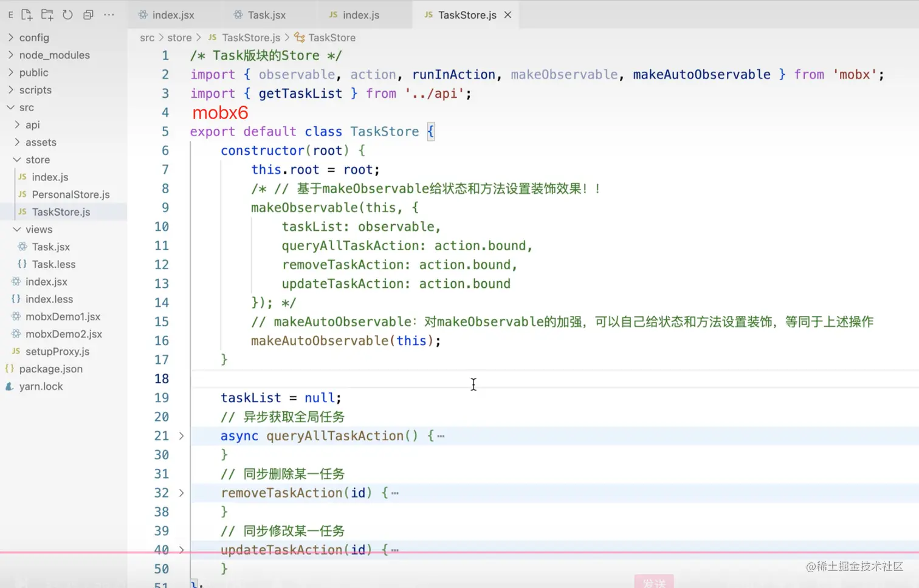Click the New File icon in explorer toolbar
Viewport: 919px width, 588px height.
tap(27, 15)
